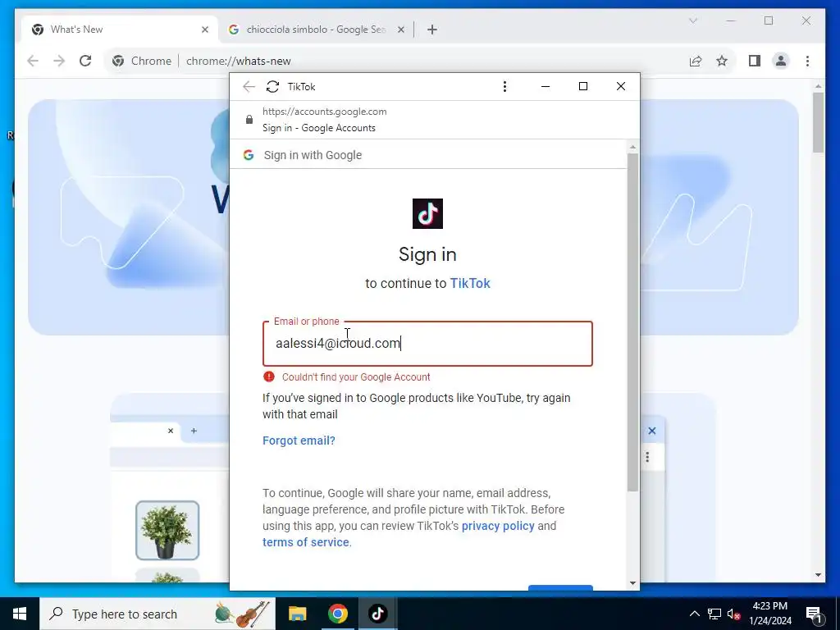Screen dimensions: 840x630
Task: Open the Chrome three-dot menu
Action: (807, 61)
